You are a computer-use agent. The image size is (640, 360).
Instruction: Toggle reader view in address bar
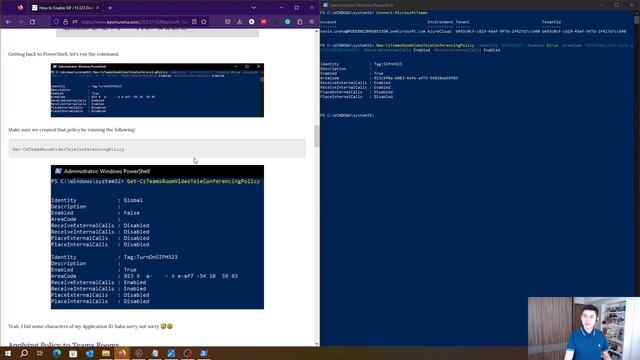pos(194,22)
